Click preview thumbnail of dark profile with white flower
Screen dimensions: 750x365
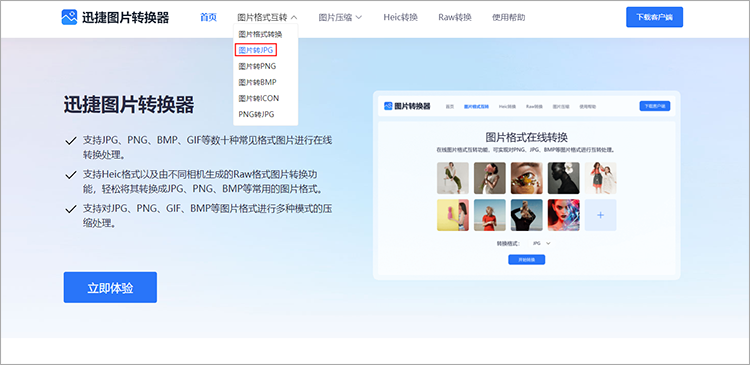pyautogui.click(x=563, y=178)
